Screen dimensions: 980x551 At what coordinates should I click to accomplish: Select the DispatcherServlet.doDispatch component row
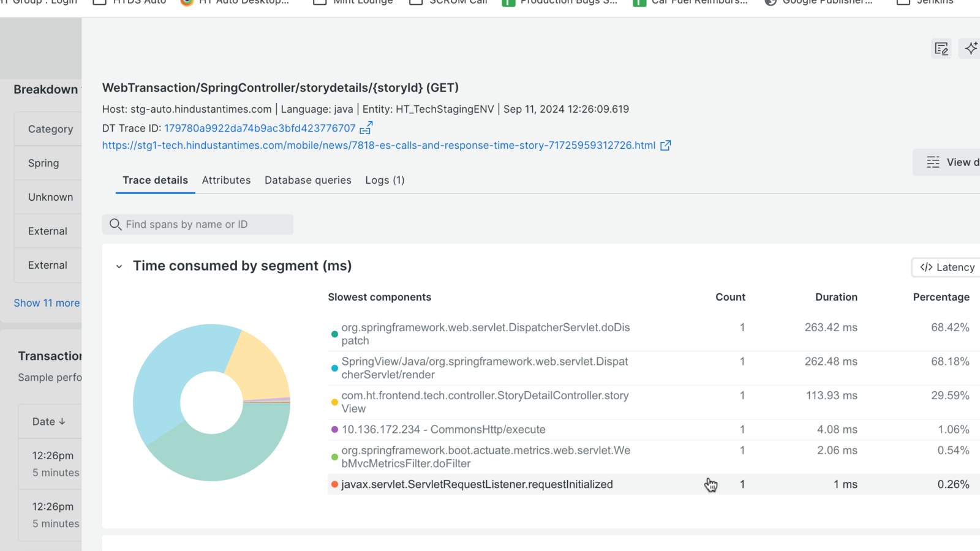485,334
